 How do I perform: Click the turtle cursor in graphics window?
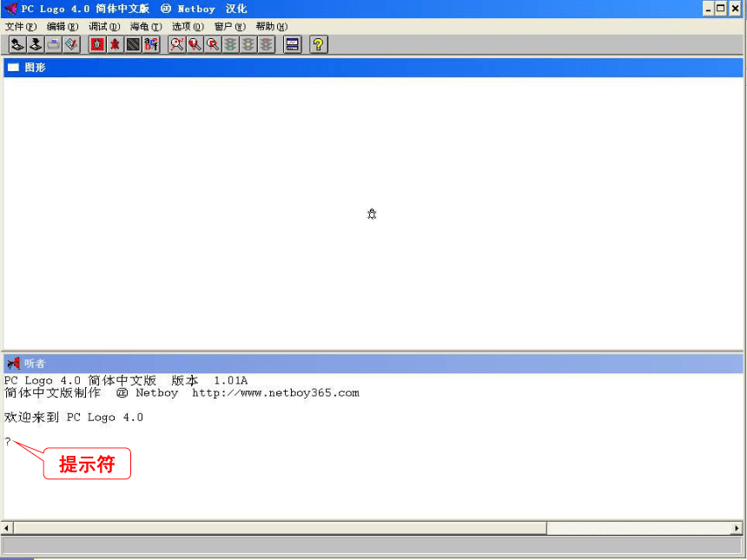pos(372,214)
